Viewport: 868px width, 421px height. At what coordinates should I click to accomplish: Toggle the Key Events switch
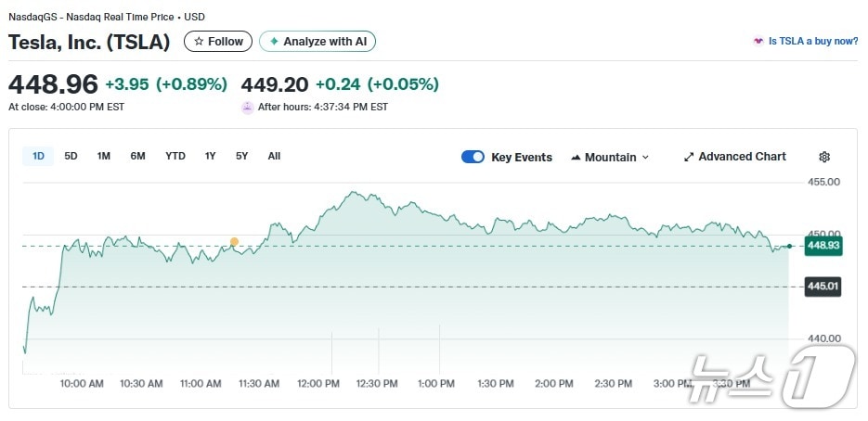pyautogui.click(x=473, y=158)
